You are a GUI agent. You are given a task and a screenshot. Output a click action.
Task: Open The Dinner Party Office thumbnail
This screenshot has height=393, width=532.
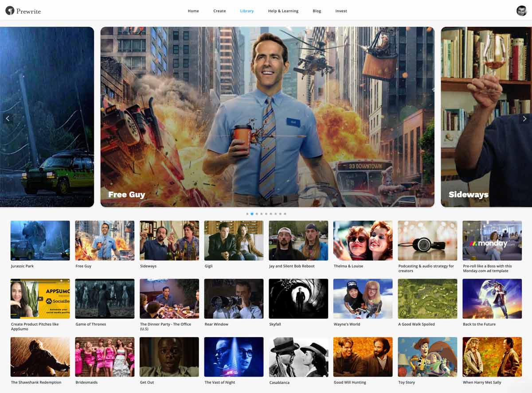point(169,299)
